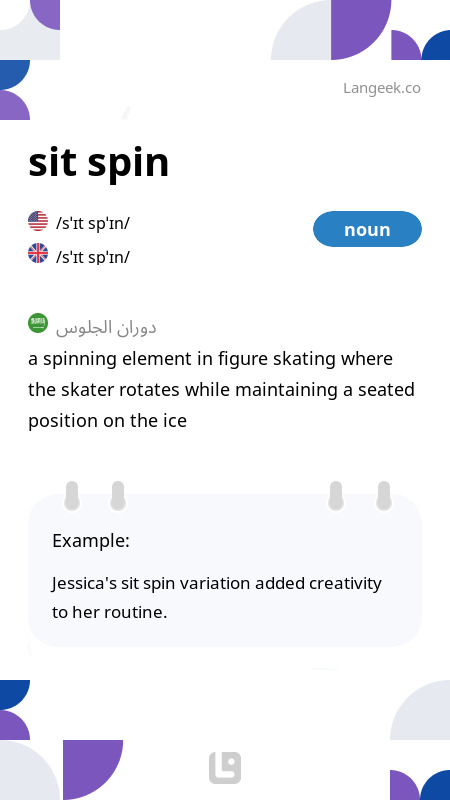Click the dark blue shape in bottom-right corner
The width and height of the screenshot is (450, 800).
point(435,785)
